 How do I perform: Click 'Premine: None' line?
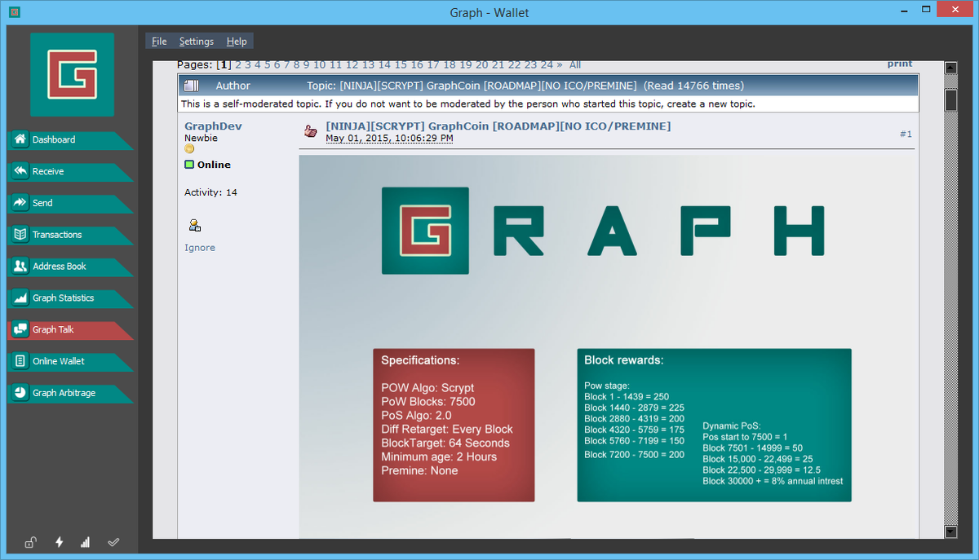[419, 471]
